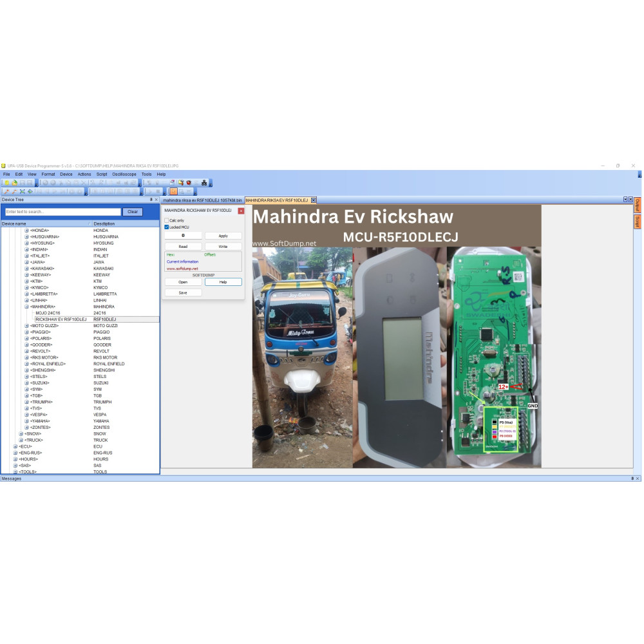Close the Messages panel

point(638,478)
